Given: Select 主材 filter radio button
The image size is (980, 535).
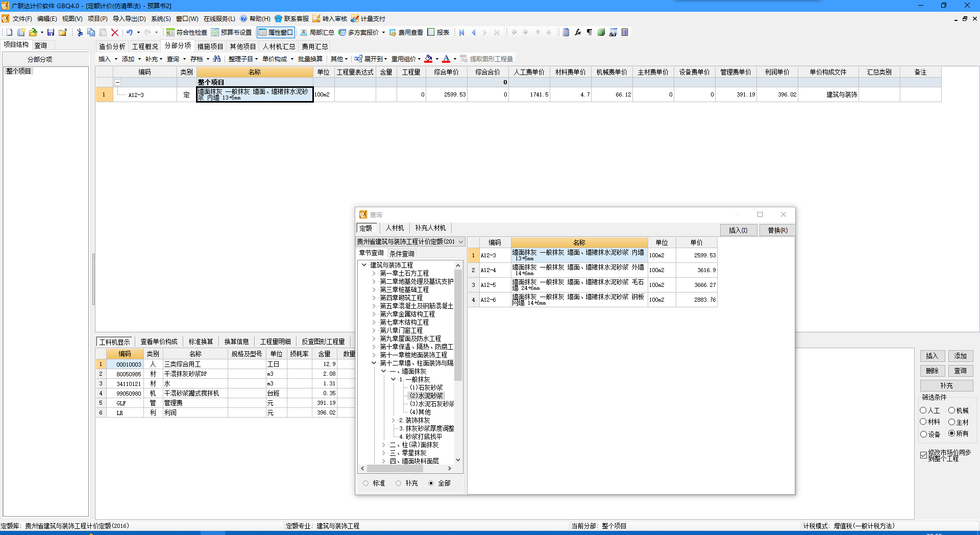Looking at the screenshot, I should click(x=952, y=422).
